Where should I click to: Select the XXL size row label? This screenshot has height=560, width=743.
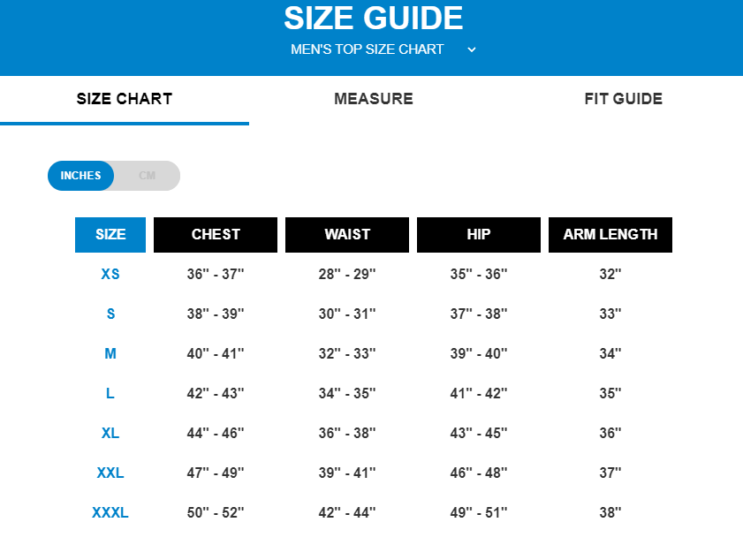110,473
